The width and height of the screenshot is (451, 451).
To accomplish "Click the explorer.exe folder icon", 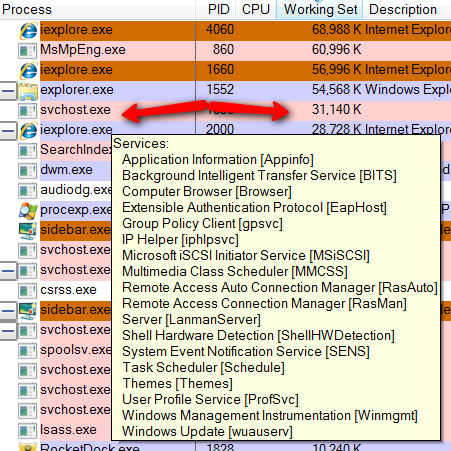I will pos(28,91).
